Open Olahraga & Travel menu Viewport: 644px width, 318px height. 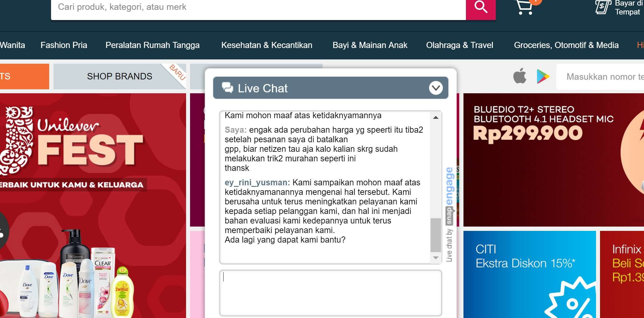459,45
